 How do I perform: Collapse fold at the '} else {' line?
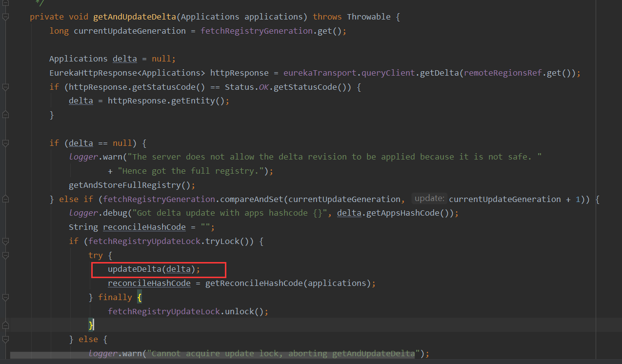[x=5, y=340]
